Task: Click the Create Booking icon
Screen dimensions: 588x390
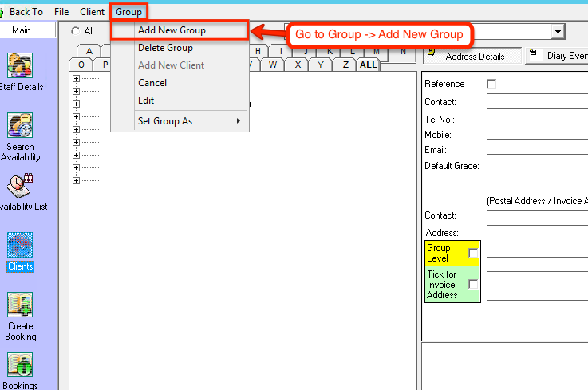Action: (21, 305)
